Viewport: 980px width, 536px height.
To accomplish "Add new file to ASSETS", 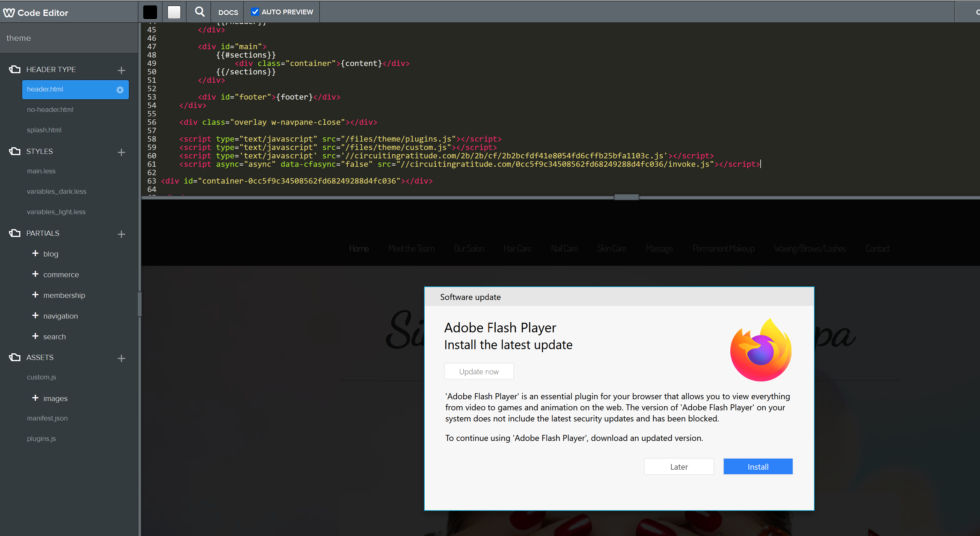I will pyautogui.click(x=121, y=358).
